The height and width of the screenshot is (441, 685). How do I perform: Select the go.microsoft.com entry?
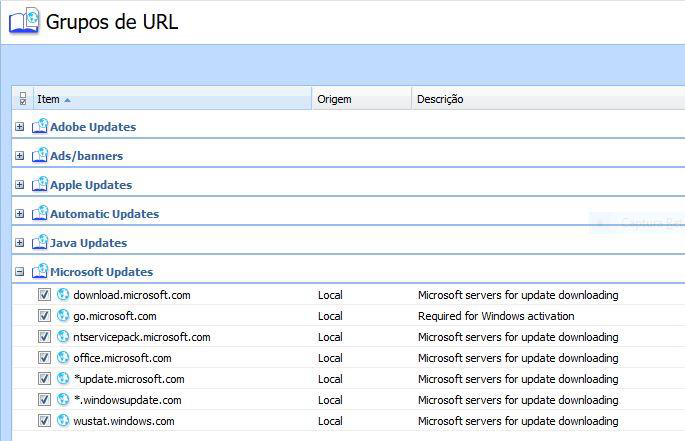click(115, 316)
